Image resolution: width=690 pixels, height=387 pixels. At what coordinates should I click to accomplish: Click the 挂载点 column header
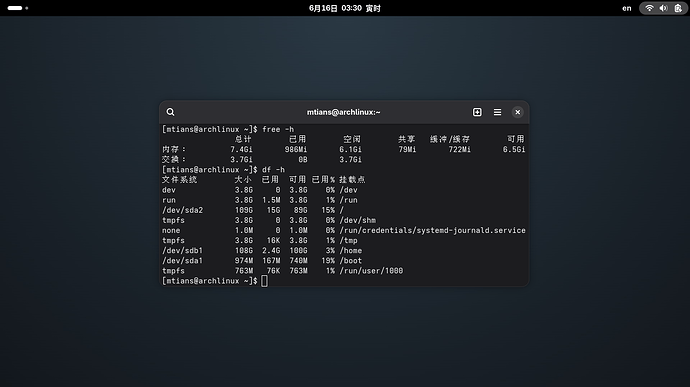[x=352, y=180]
